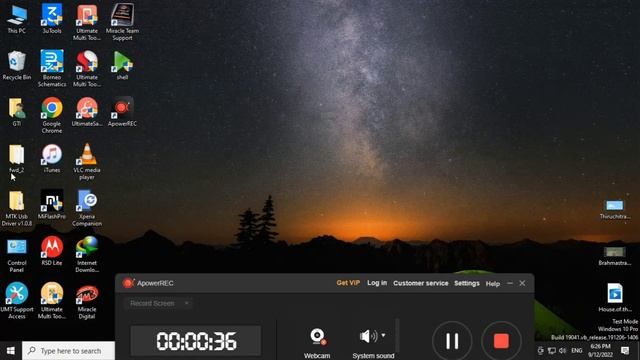Click the 00:00:36 recording timer

(196, 341)
